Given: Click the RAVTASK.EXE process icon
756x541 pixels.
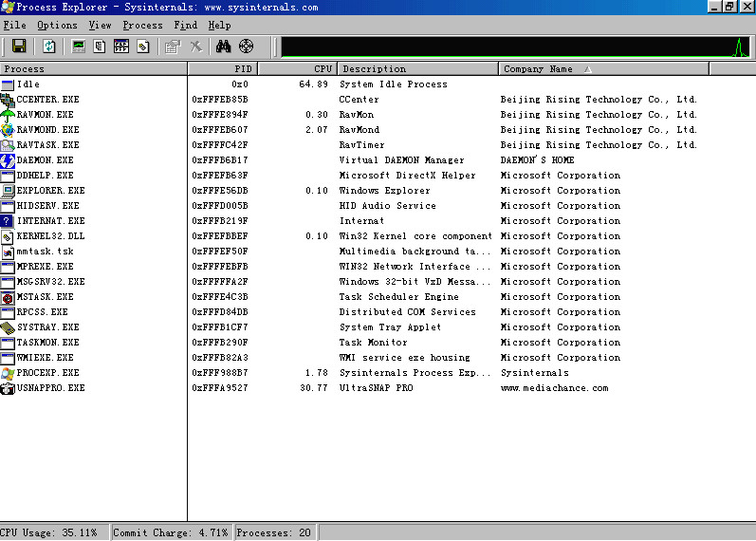Looking at the screenshot, I should tap(8, 145).
